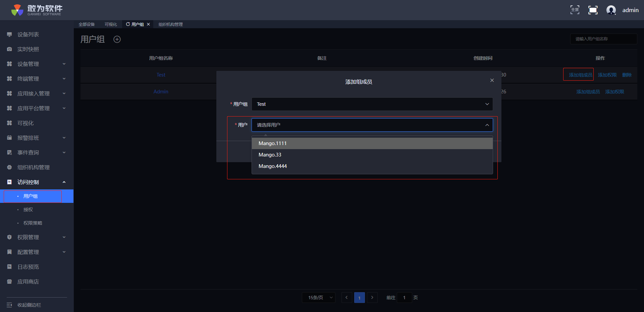The image size is (644, 312).
Task: Open the admin username menu
Action: [x=631, y=10]
